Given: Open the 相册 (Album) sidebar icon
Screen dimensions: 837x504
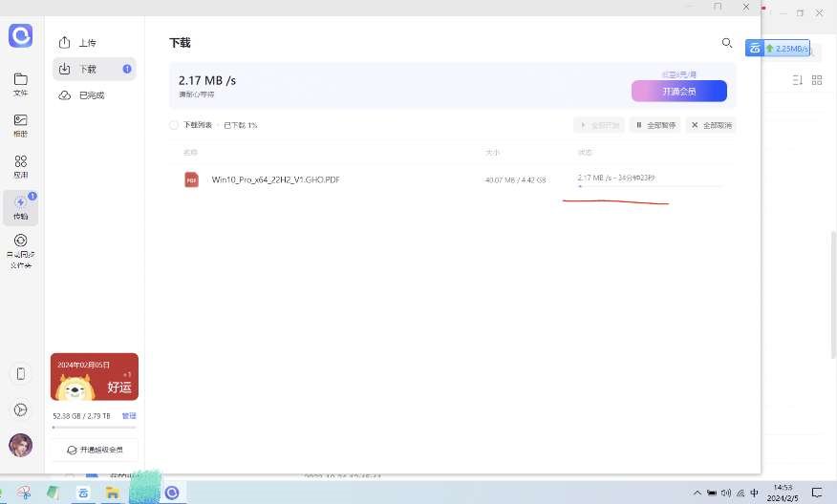Looking at the screenshot, I should pyautogui.click(x=20, y=124).
